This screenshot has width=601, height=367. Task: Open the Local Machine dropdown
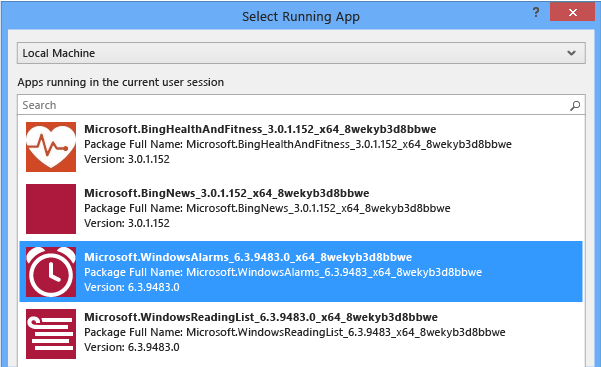click(301, 53)
